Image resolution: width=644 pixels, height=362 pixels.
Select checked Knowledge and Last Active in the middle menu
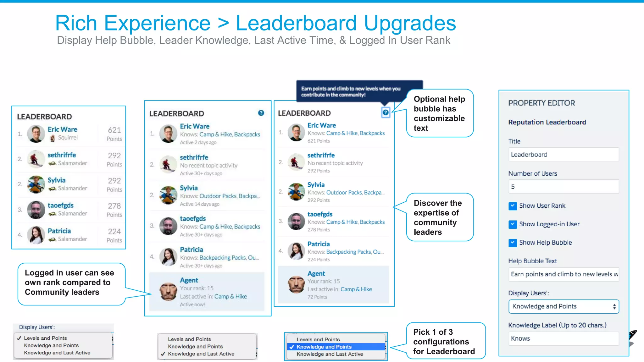point(208,354)
